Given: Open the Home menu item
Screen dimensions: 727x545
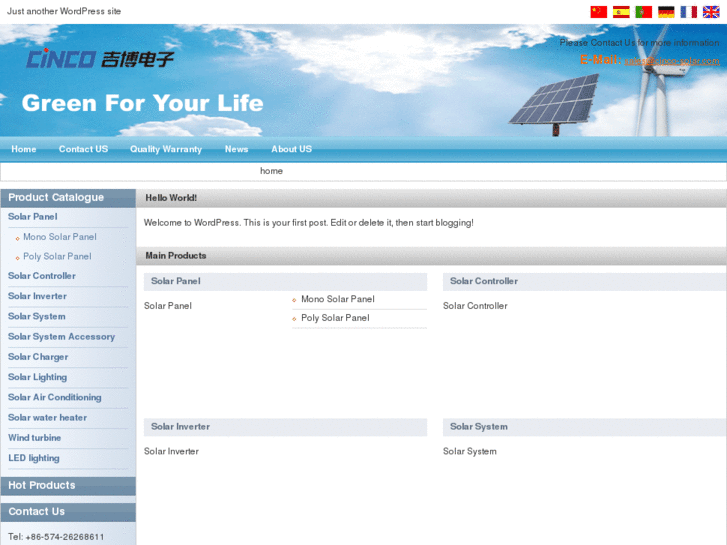Looking at the screenshot, I should (x=24, y=149).
